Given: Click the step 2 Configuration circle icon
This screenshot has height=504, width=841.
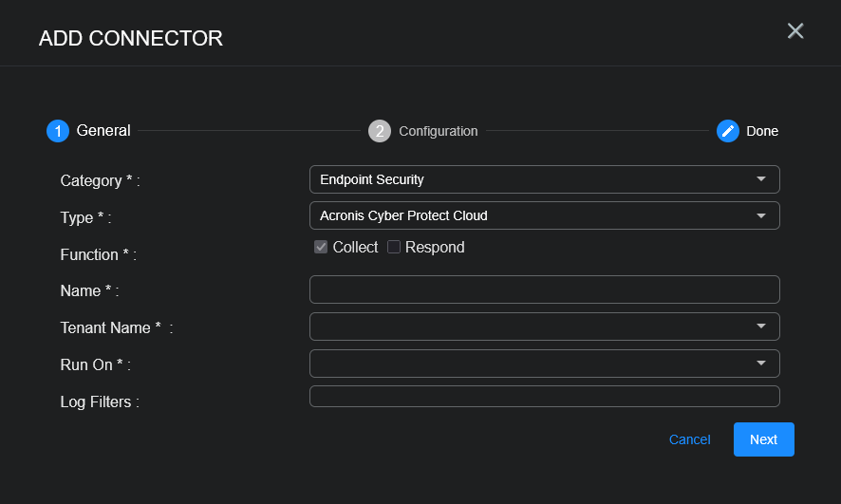Looking at the screenshot, I should coord(380,131).
